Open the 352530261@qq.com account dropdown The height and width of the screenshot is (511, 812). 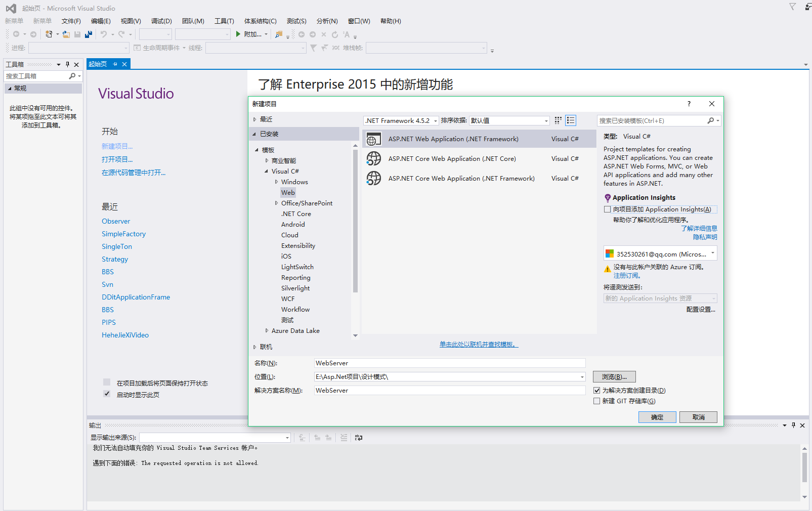pos(712,253)
